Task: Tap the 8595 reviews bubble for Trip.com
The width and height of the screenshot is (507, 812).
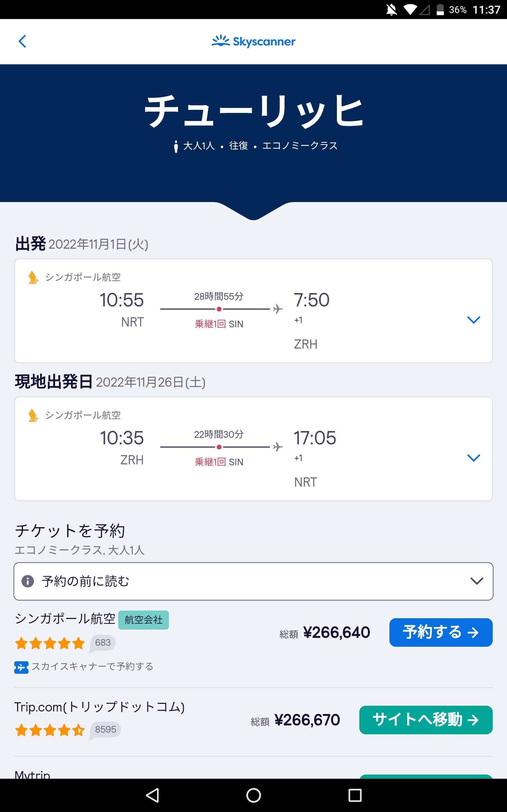Action: [x=105, y=730]
